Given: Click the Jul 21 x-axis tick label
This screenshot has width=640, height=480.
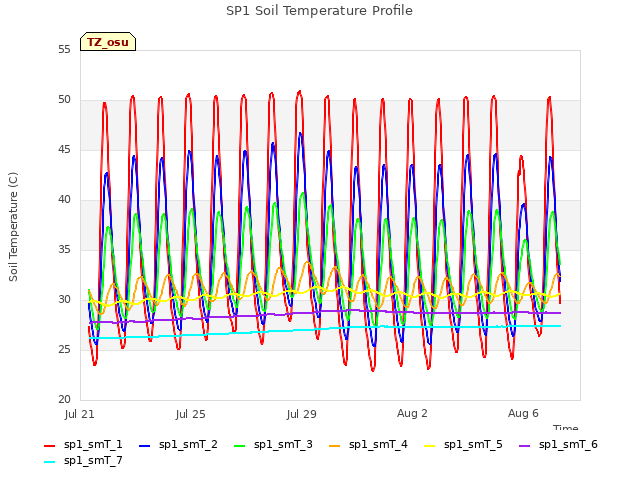Looking at the screenshot, I should pyautogui.click(x=80, y=414).
